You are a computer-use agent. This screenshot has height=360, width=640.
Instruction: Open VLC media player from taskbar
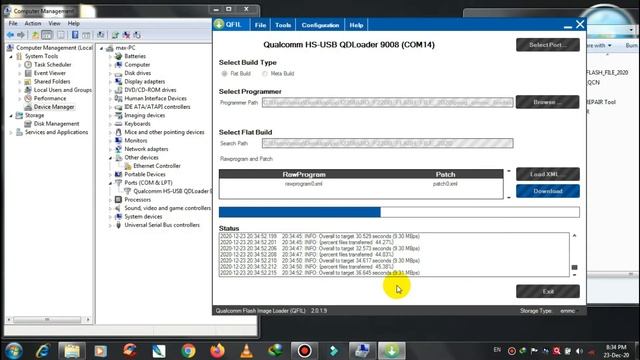(246, 351)
